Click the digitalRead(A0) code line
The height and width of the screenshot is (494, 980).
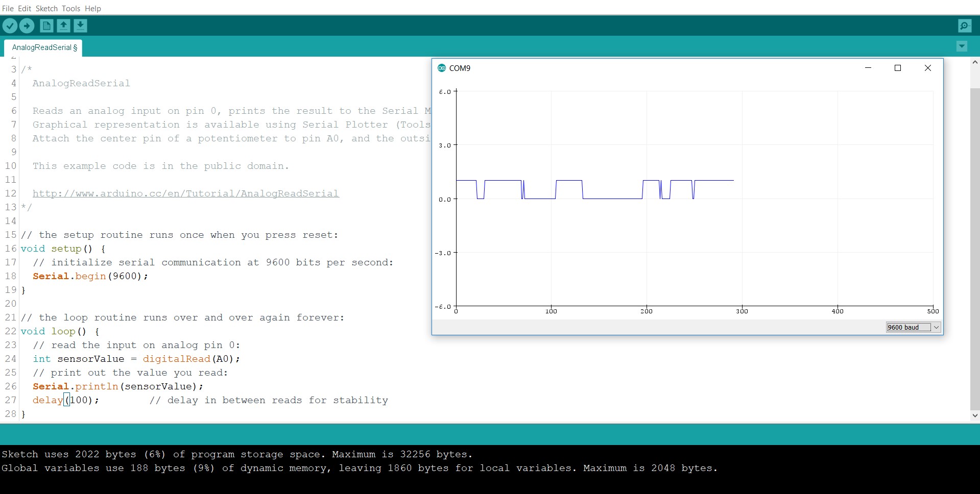coord(136,359)
